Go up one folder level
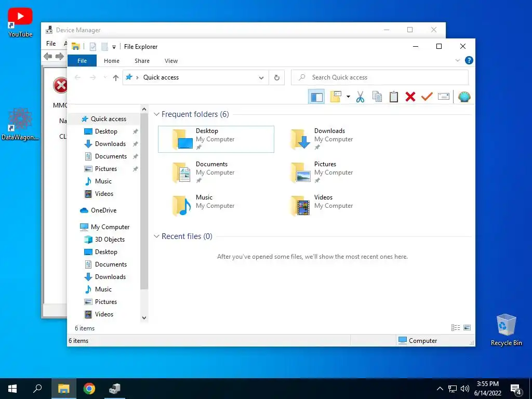The width and height of the screenshot is (532, 399). click(x=116, y=78)
